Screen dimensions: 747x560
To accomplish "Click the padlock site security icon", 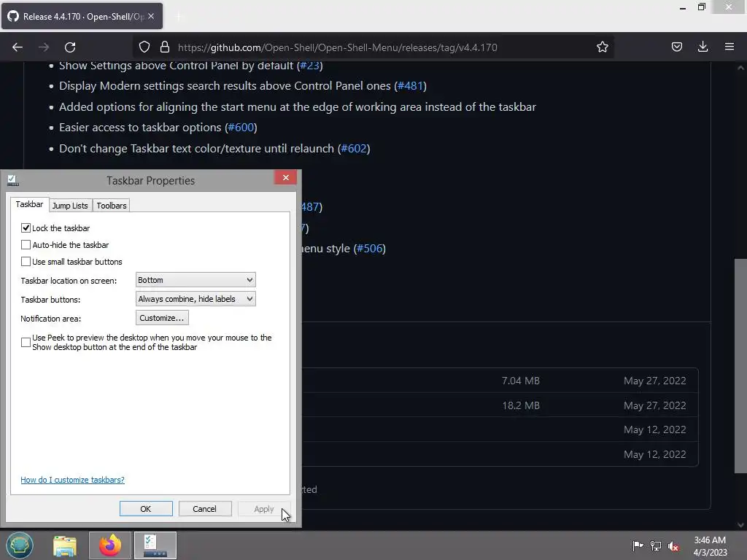I will [165, 47].
